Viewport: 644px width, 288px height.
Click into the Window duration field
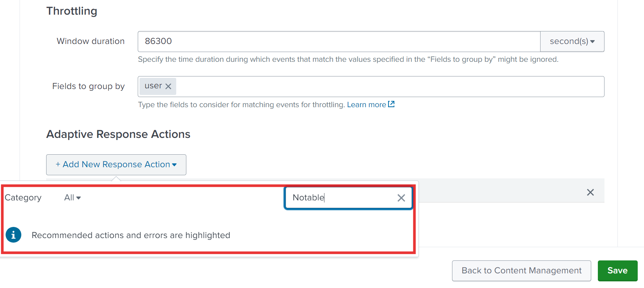(x=338, y=42)
